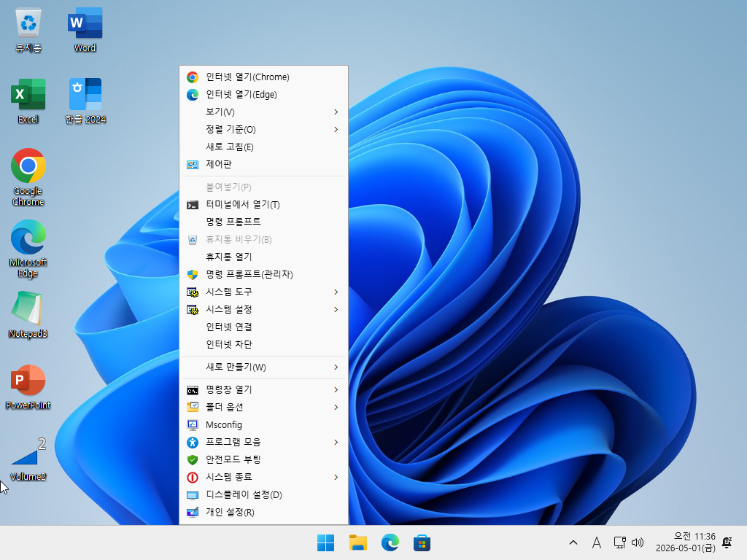Expand the 정렬 기준(O) submenu arrow
This screenshot has height=560, width=747.
(x=336, y=130)
